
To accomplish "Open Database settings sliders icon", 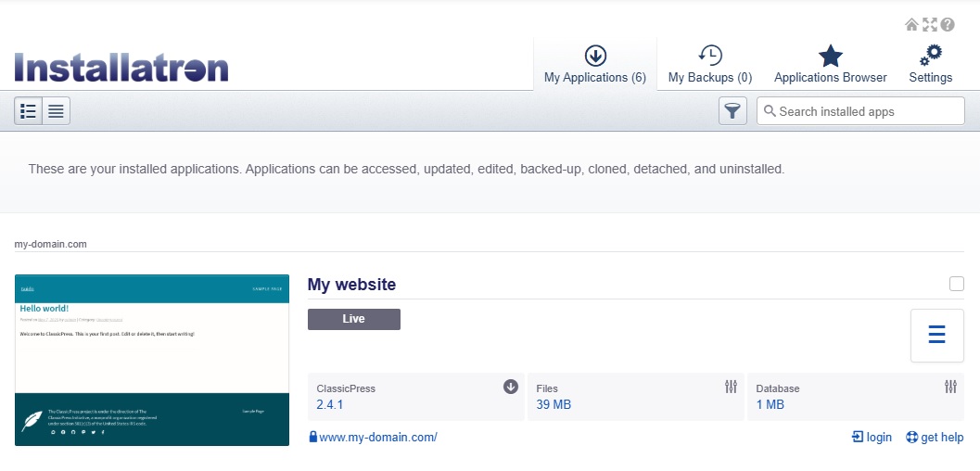I will [950, 387].
